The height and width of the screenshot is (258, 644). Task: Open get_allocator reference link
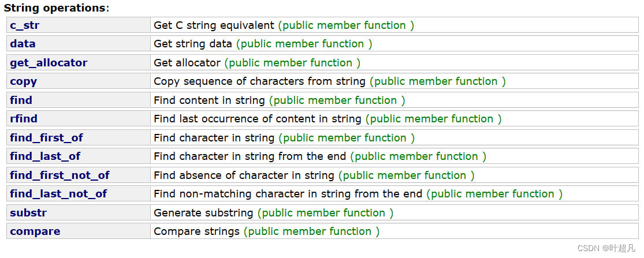[x=49, y=63]
